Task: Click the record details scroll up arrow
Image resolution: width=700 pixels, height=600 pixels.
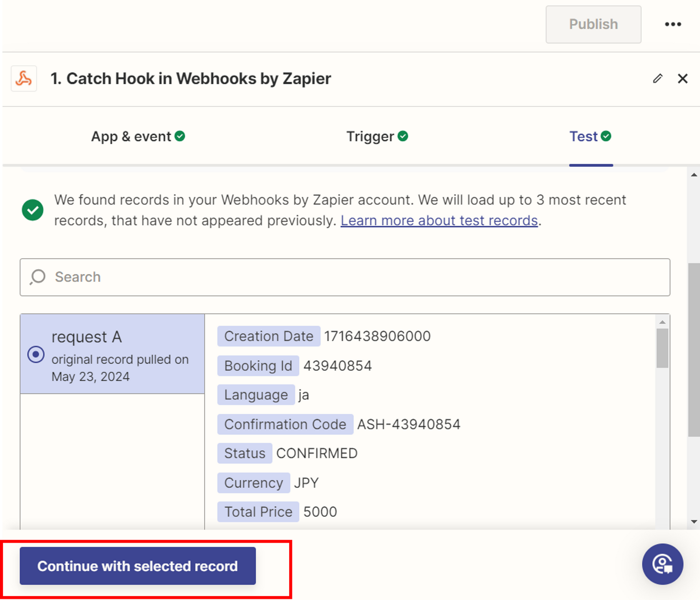Action: point(662,322)
